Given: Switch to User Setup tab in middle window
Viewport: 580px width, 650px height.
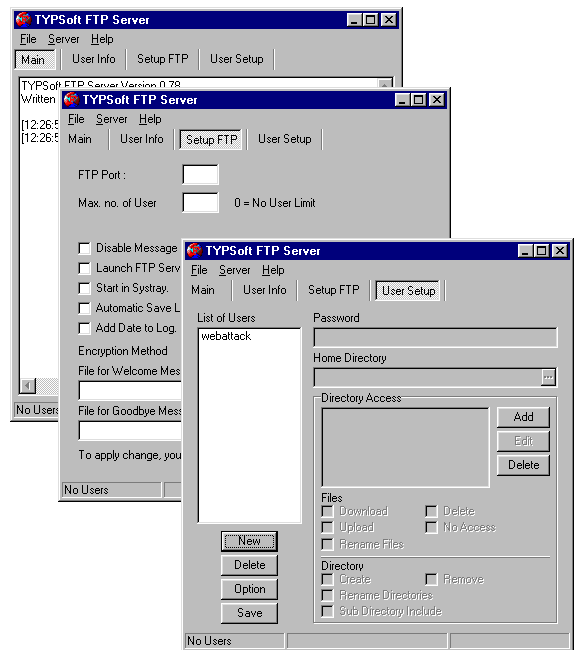Looking at the screenshot, I should 284,139.
